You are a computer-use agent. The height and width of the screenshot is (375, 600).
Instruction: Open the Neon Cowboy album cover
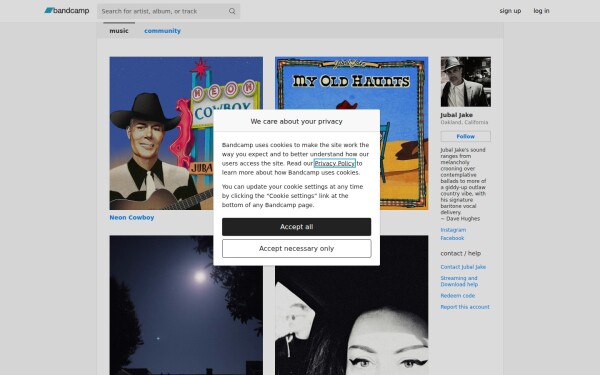point(186,133)
